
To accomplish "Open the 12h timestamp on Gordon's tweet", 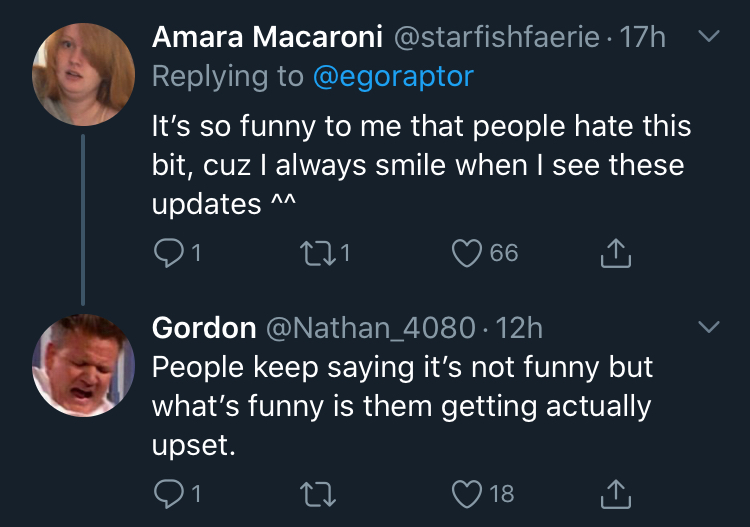I will (519, 328).
